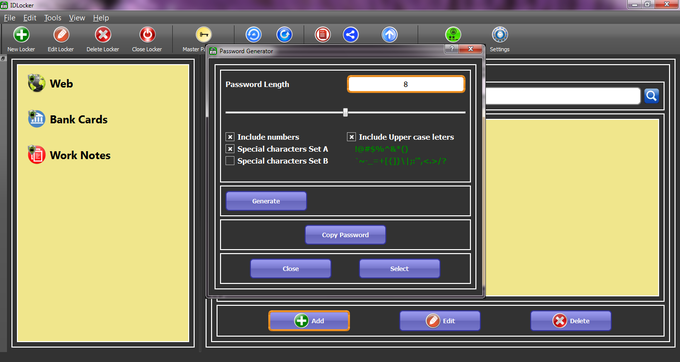The width and height of the screenshot is (680, 362).
Task: Click the Close button in the dialog
Action: point(291,269)
